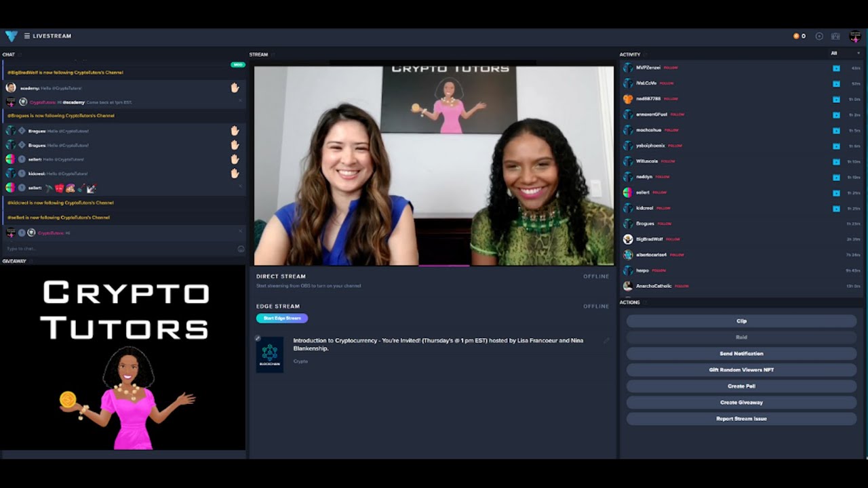
Task: Open the user profile avatar menu
Action: [x=855, y=36]
